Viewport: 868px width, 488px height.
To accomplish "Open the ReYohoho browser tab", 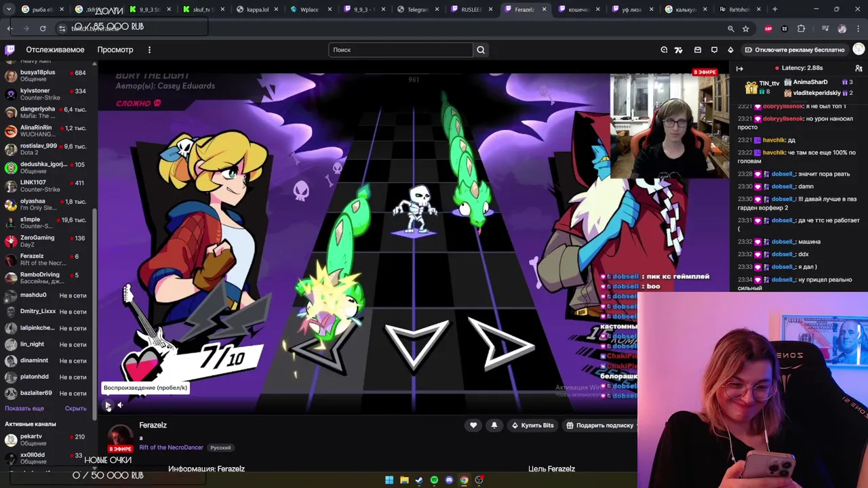I will [738, 9].
